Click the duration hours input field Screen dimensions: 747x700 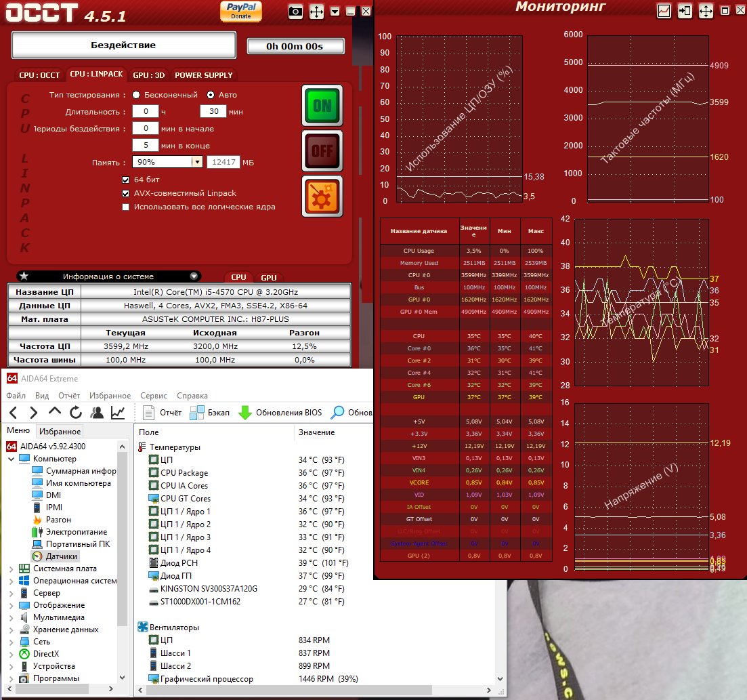pyautogui.click(x=146, y=111)
